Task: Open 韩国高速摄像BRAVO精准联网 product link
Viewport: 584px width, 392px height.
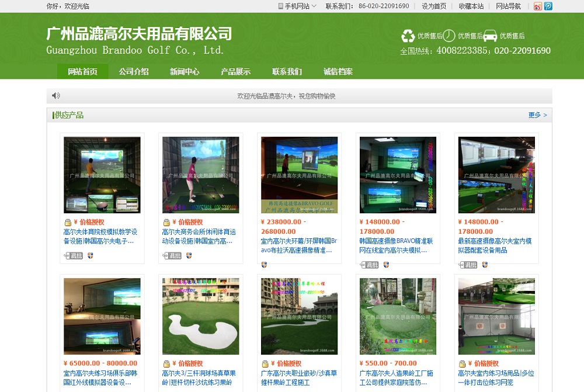Action: 397,245
